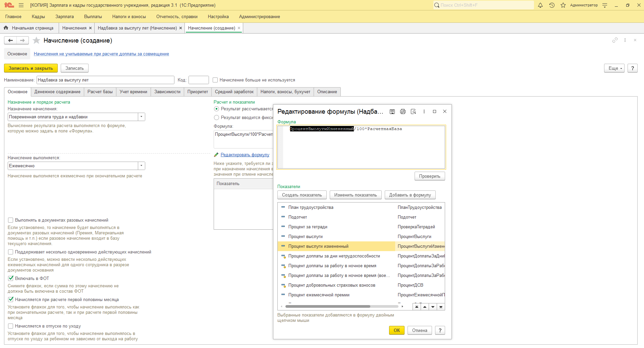644x348 pixels.
Task: Click into Наименование input field
Action: 105,80
